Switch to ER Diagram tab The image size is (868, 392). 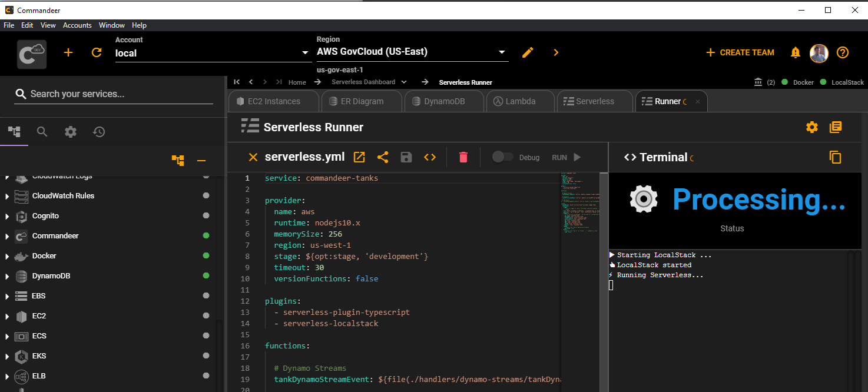(x=362, y=101)
